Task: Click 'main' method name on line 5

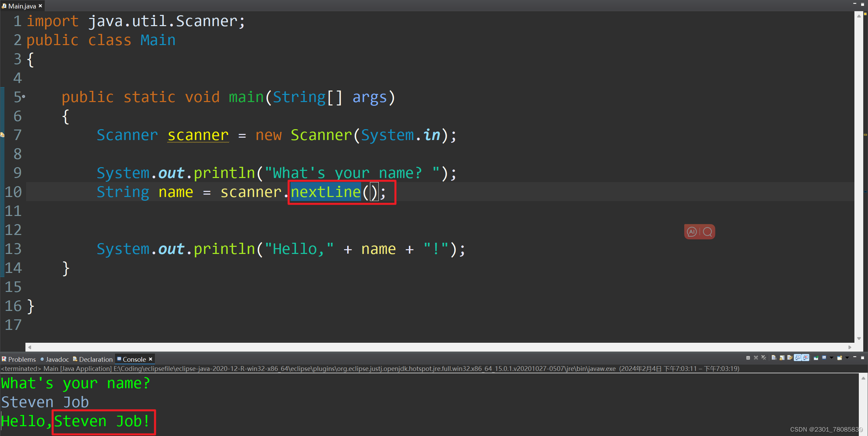Action: pos(246,97)
